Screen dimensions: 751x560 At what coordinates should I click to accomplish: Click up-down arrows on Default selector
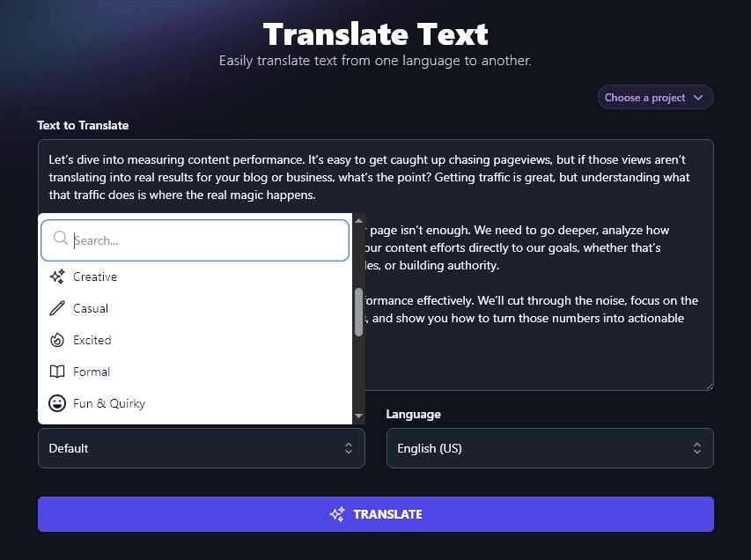[349, 448]
